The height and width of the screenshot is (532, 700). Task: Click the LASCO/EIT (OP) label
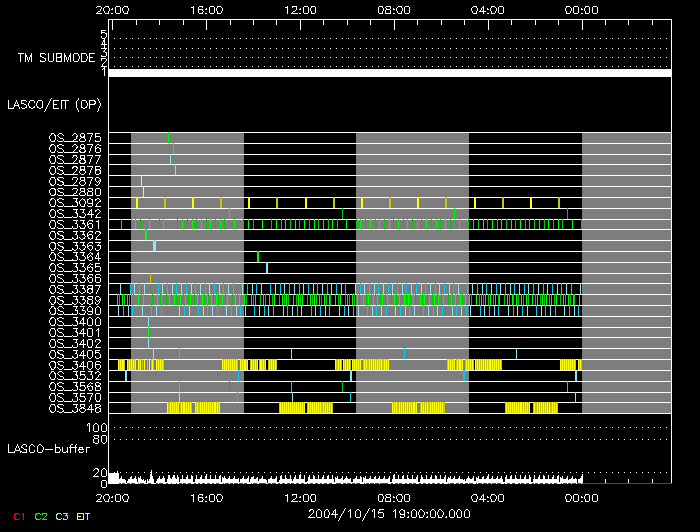[54, 105]
